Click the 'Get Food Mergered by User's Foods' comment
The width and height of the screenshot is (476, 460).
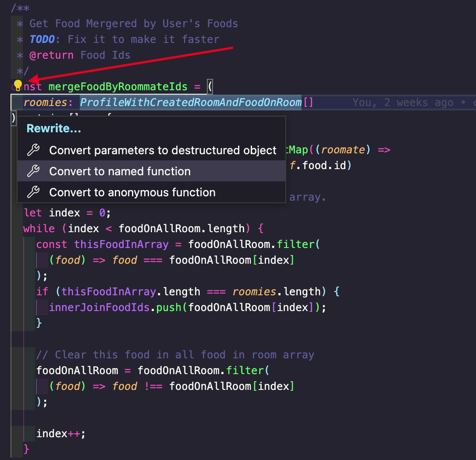[134, 24]
